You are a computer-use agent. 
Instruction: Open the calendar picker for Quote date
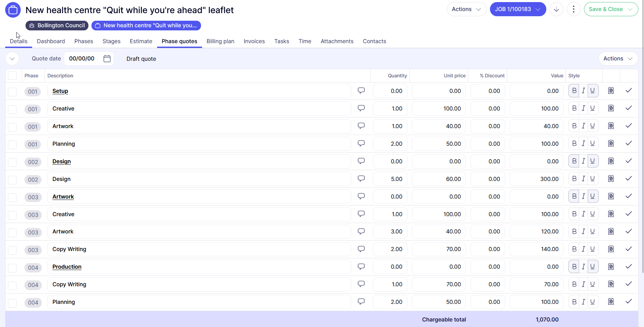pos(107,59)
